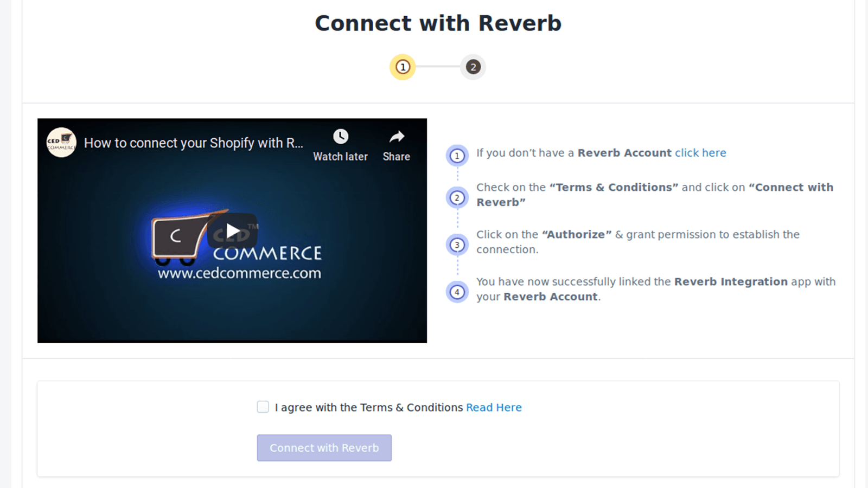This screenshot has height=488, width=868.
Task: Click the 'Connect with Reverb' page heading
Action: (x=438, y=23)
